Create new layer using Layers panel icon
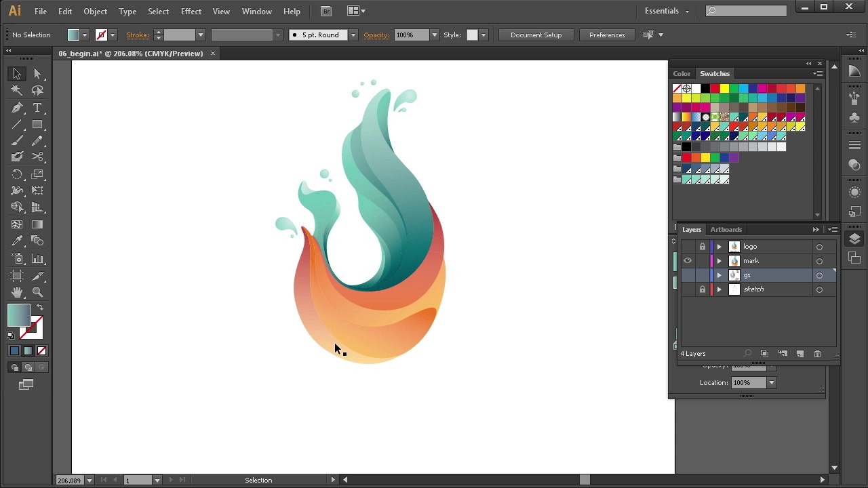This screenshot has height=488, width=868. pyautogui.click(x=800, y=354)
